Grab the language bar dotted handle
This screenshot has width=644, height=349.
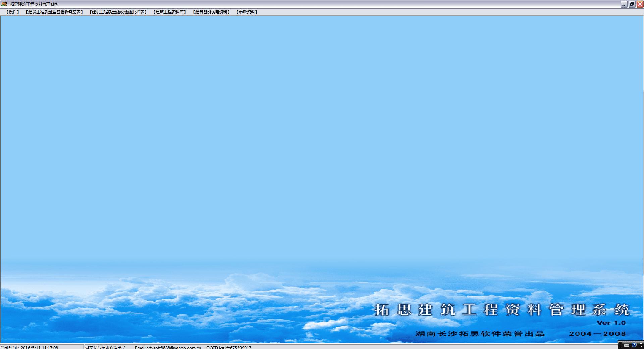[x=620, y=345]
